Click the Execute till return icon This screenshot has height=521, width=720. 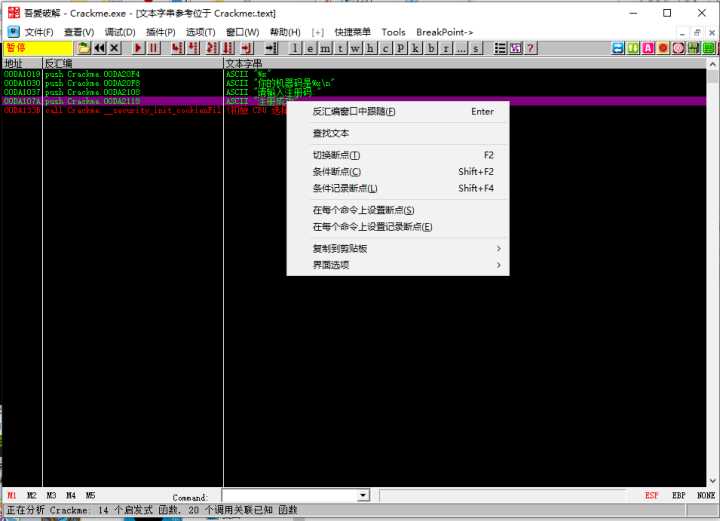tap(247, 48)
